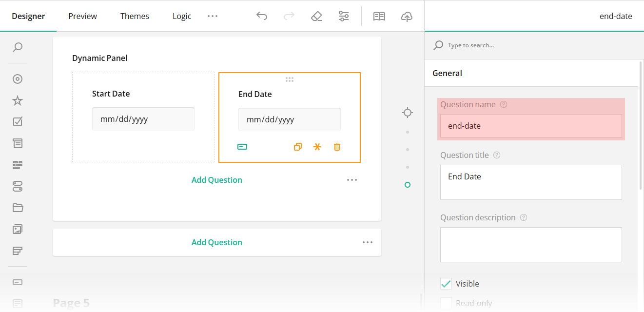Select the Rating star question type
The height and width of the screenshot is (312, 644).
(18, 100)
